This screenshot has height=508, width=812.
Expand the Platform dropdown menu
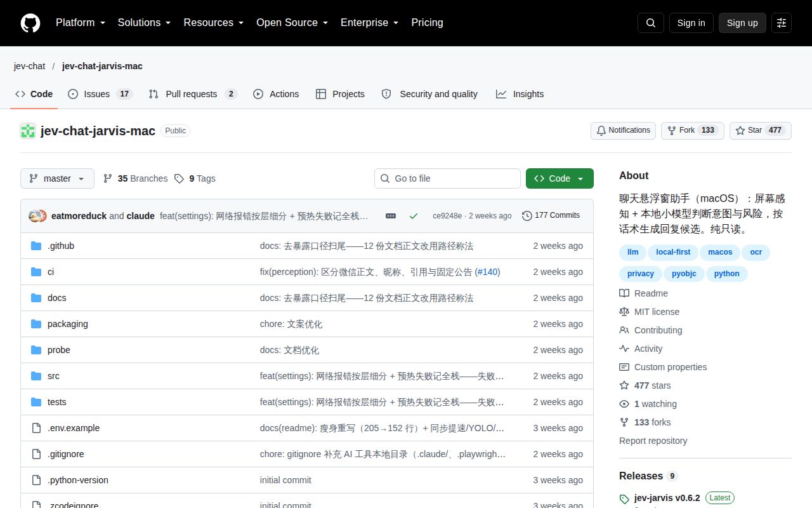(81, 23)
